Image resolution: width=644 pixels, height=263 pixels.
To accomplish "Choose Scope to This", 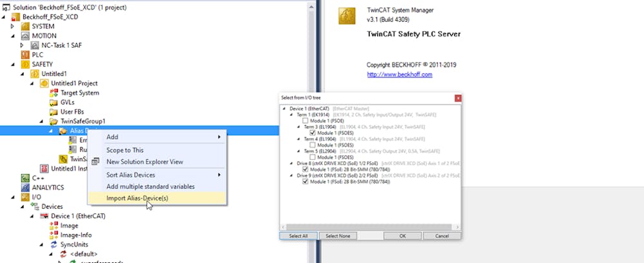I will pyautogui.click(x=157, y=150).
